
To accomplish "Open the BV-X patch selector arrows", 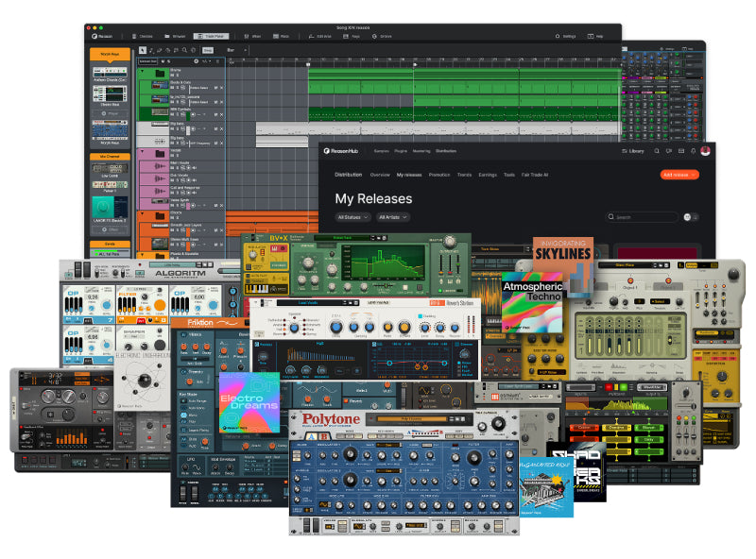I will pos(372,238).
